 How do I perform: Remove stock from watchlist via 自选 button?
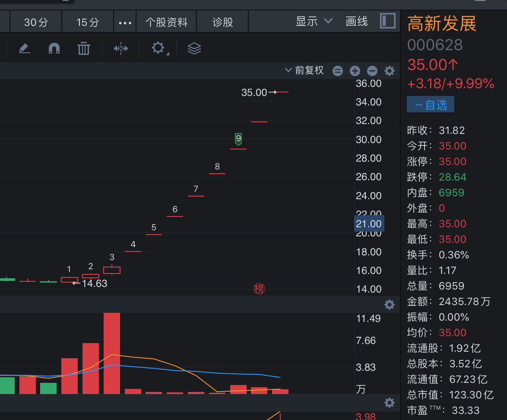point(430,105)
